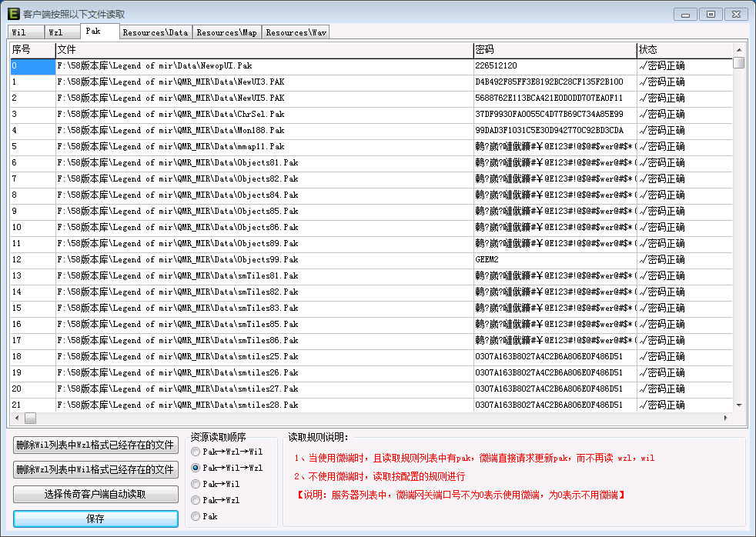Click the vertical scrollbar down arrow
The height and width of the screenshot is (537, 756).
[739, 405]
